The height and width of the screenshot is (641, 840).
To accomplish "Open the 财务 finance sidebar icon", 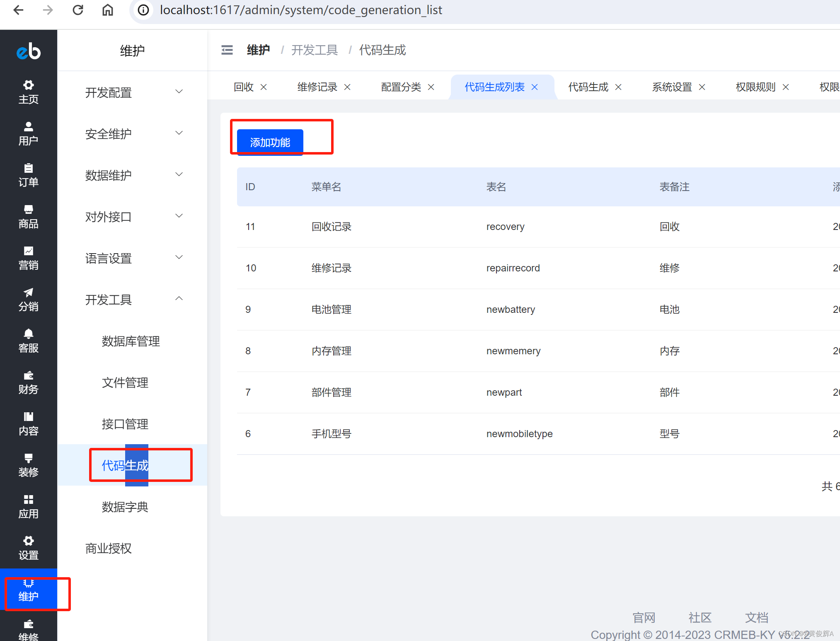I will click(29, 382).
